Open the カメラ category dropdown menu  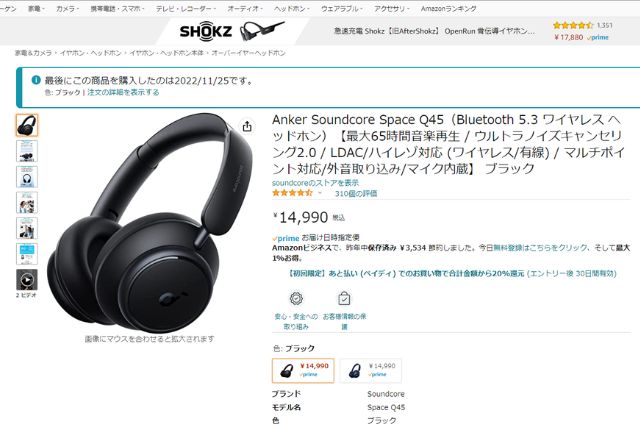(x=67, y=9)
